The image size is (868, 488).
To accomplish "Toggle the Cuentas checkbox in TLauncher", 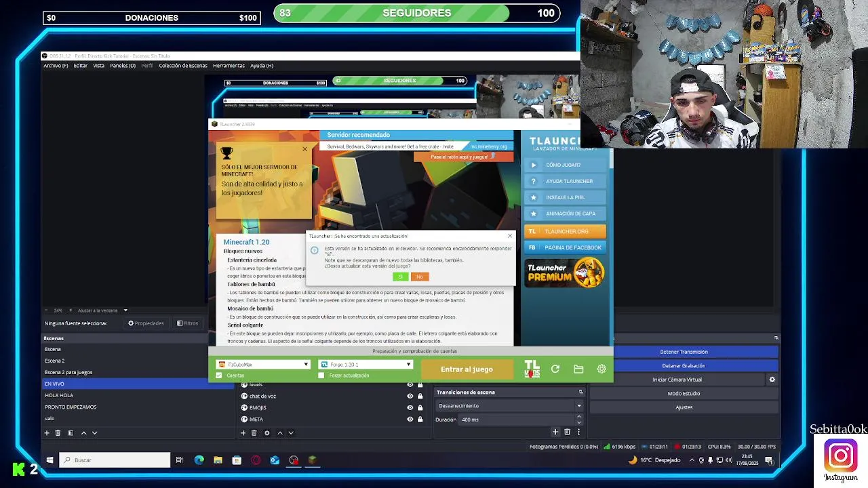I will (218, 375).
